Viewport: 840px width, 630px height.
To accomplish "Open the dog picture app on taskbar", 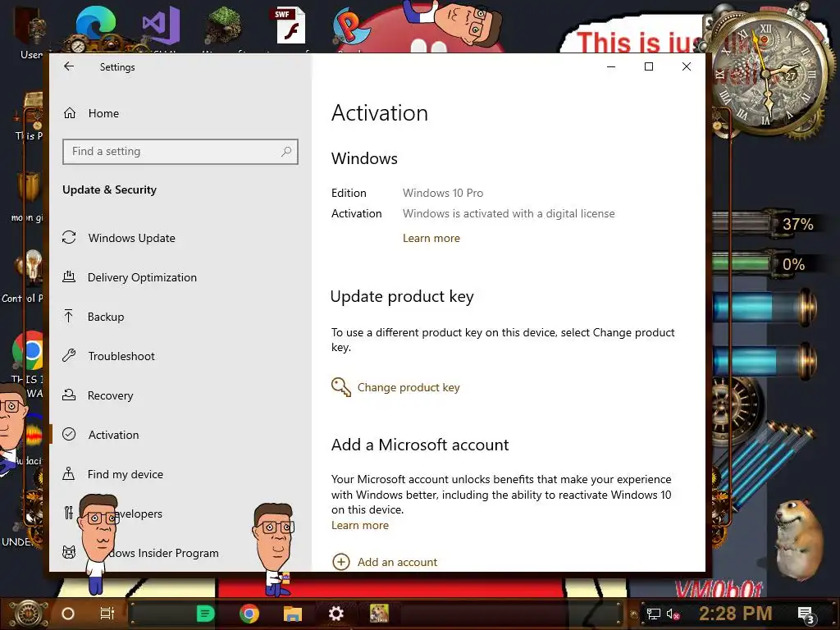I will [x=379, y=614].
